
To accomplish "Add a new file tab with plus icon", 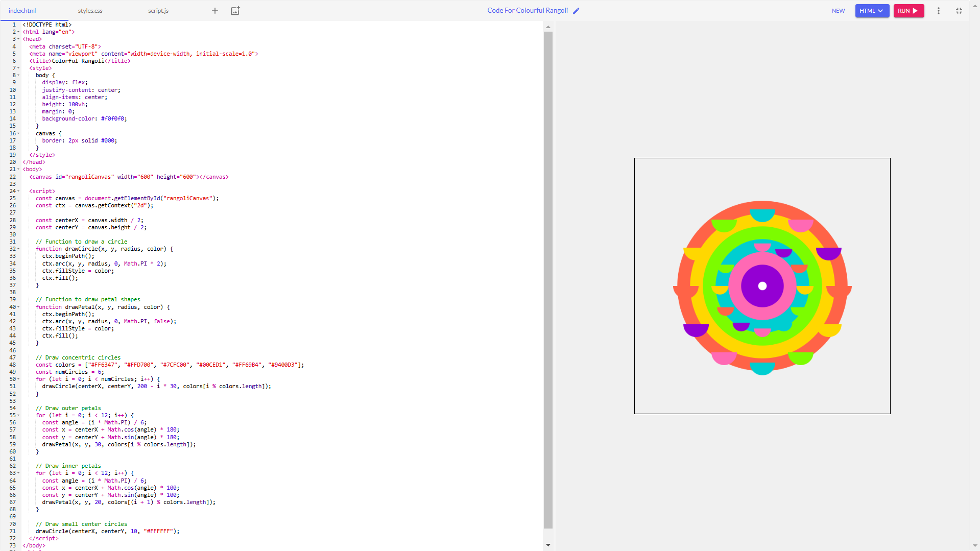I will click(x=215, y=11).
